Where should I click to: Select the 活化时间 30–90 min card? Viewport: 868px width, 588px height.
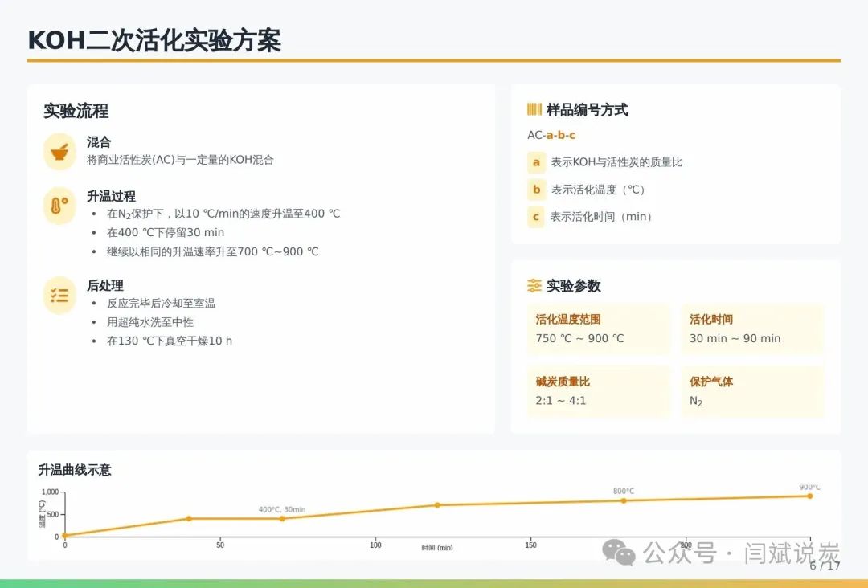751,329
